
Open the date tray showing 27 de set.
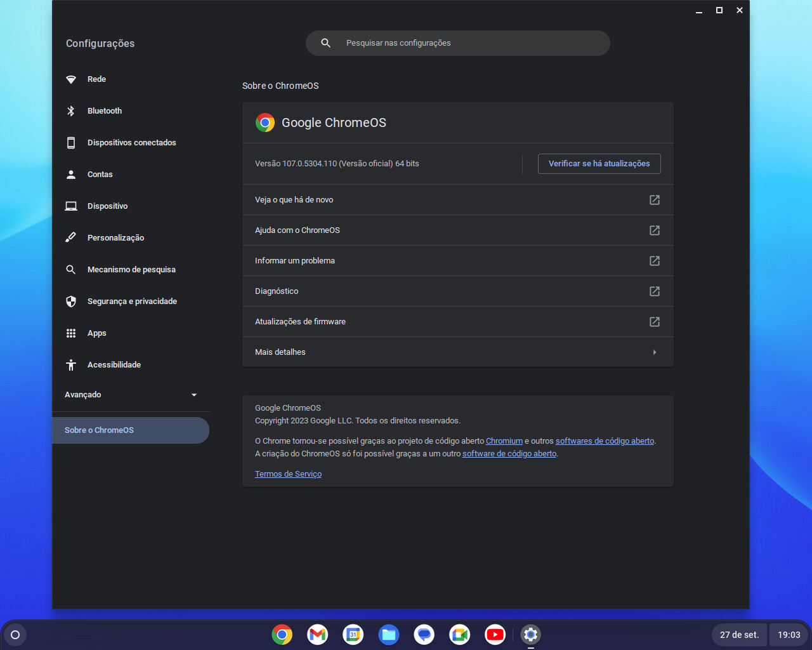(x=739, y=635)
